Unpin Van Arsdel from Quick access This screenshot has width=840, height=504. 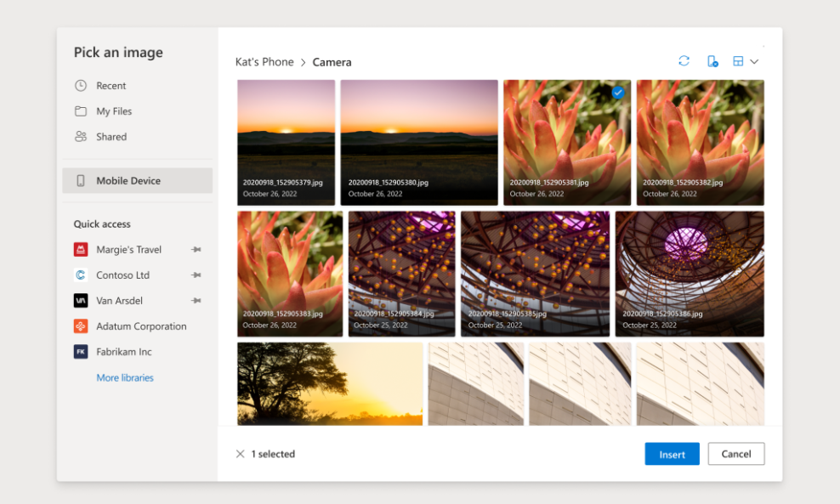click(196, 301)
